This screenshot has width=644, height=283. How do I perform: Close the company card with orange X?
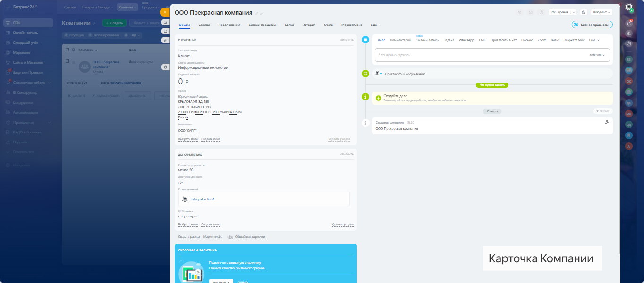[x=165, y=12]
